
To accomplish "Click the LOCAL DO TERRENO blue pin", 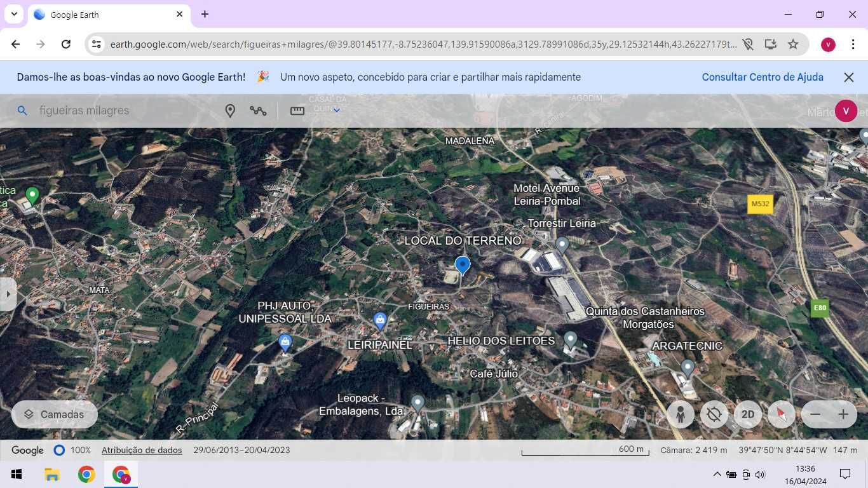I will tap(463, 266).
